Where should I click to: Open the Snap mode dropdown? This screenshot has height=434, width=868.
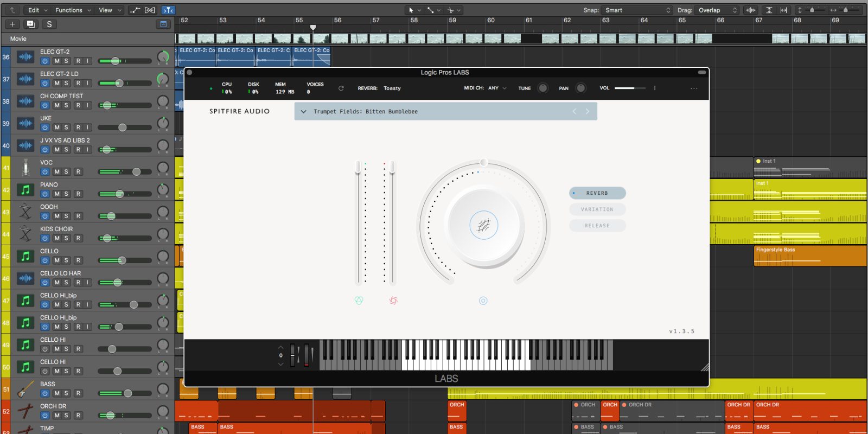[x=637, y=10]
